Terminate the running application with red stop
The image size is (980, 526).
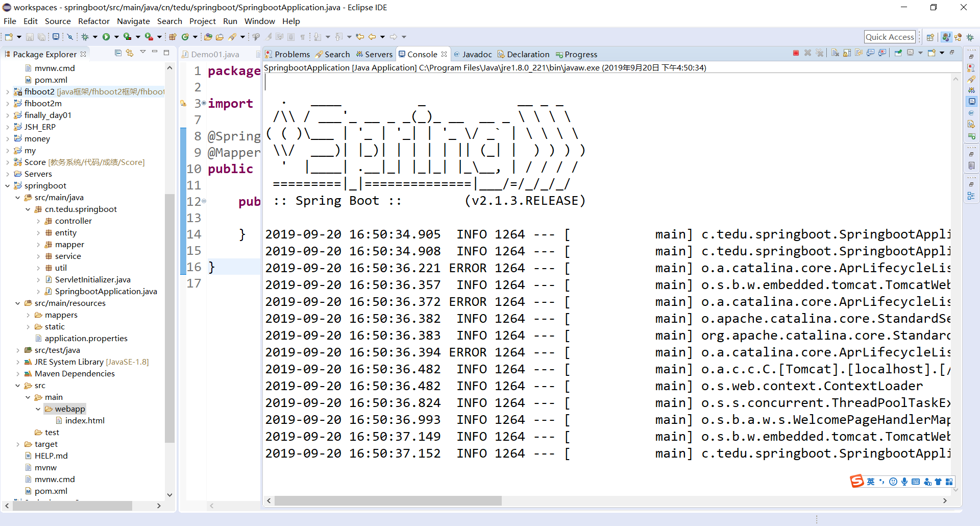tap(796, 53)
